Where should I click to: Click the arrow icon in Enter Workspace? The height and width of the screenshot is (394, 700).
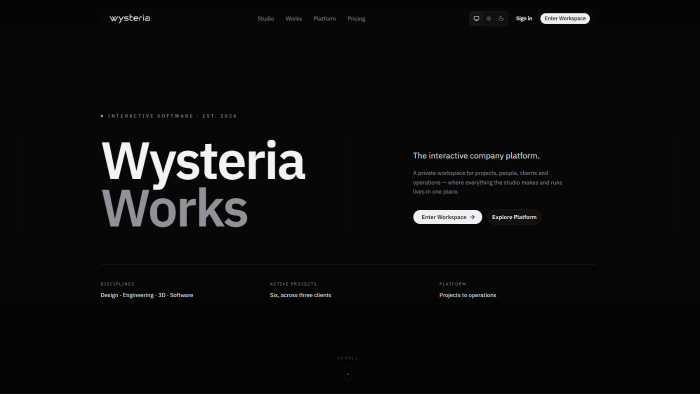coord(472,217)
